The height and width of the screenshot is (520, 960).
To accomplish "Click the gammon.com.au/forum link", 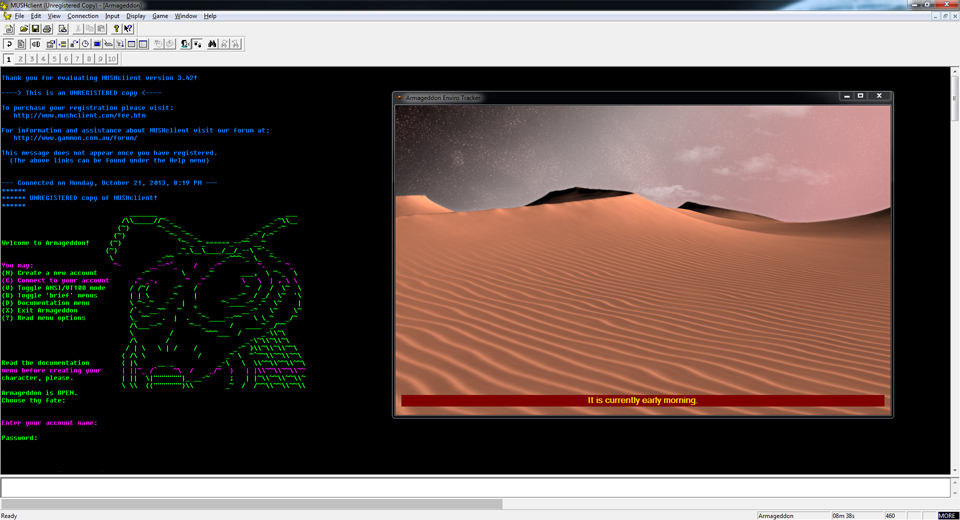I will 75,138.
